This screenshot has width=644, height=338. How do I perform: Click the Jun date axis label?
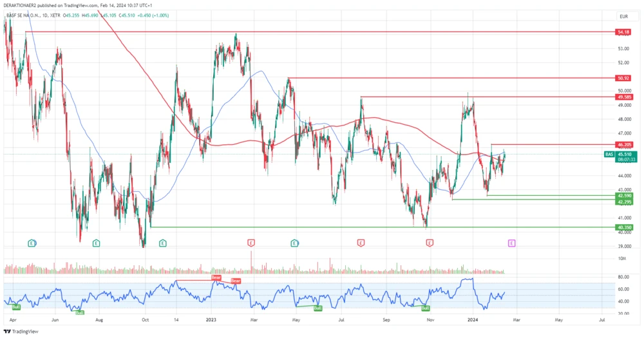click(x=55, y=319)
